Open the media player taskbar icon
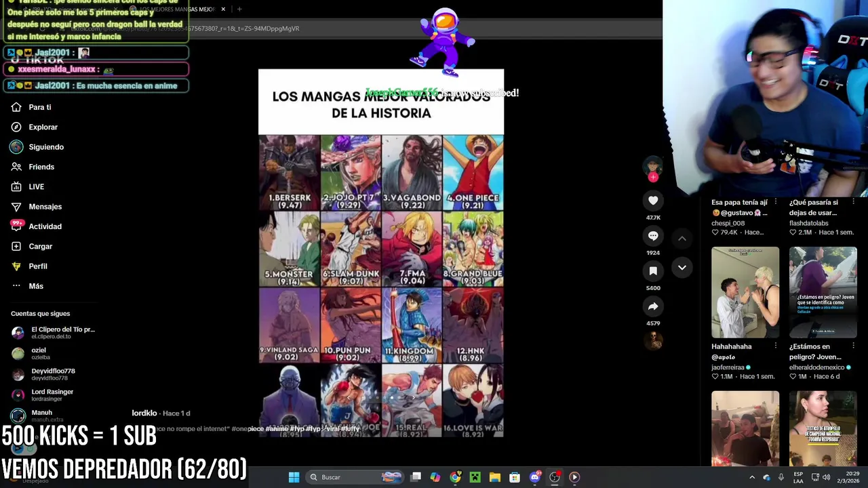 [574, 477]
